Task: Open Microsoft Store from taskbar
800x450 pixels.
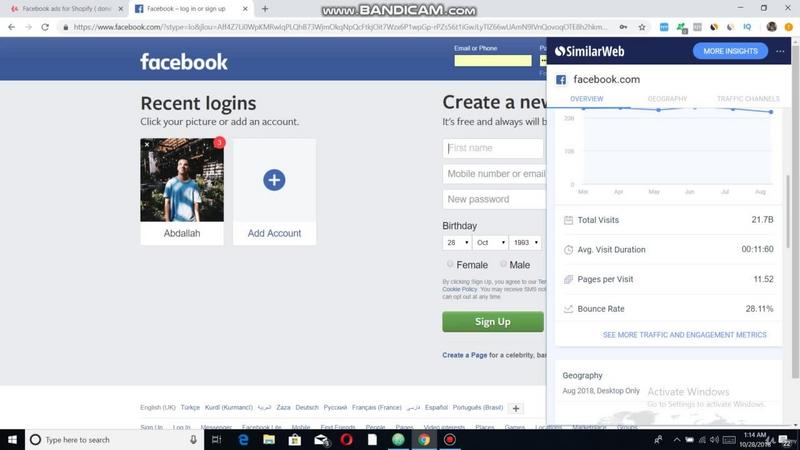Action: tap(294, 439)
